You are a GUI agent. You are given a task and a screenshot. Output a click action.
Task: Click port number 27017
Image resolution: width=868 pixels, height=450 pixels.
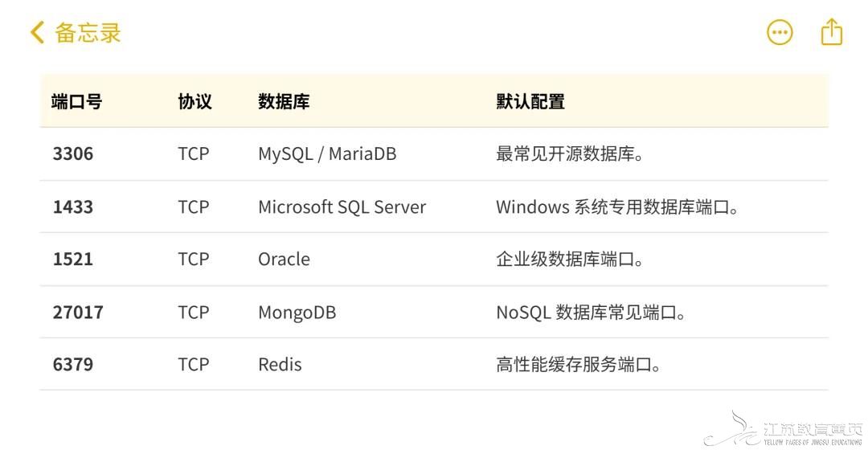(78, 313)
